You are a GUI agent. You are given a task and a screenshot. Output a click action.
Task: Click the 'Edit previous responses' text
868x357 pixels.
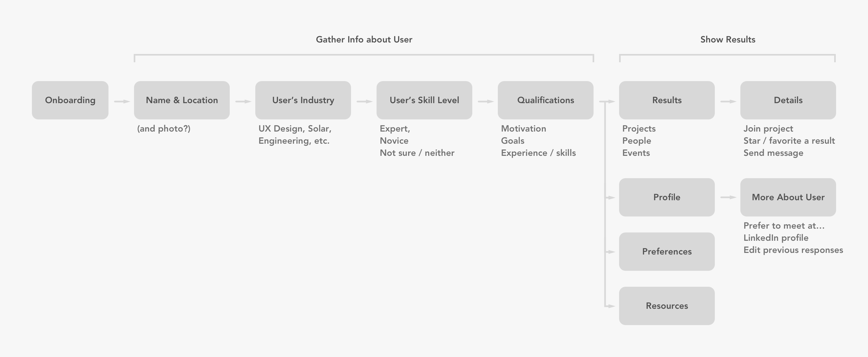793,250
